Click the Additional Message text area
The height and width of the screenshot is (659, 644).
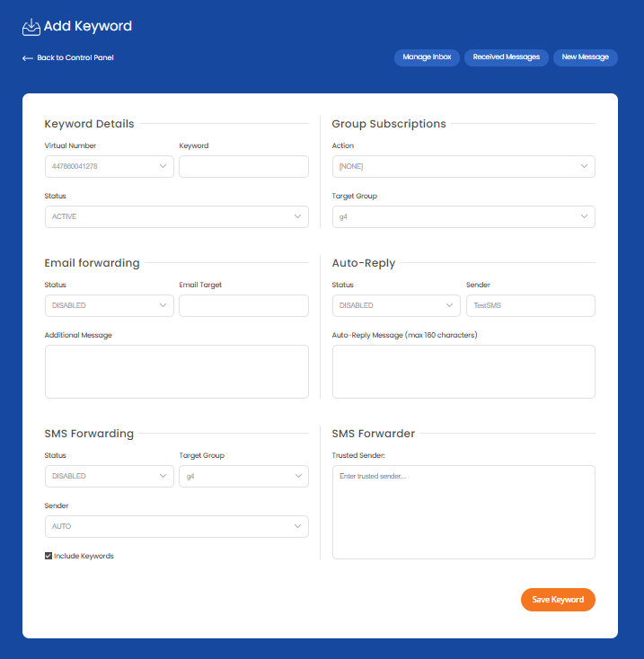click(176, 371)
